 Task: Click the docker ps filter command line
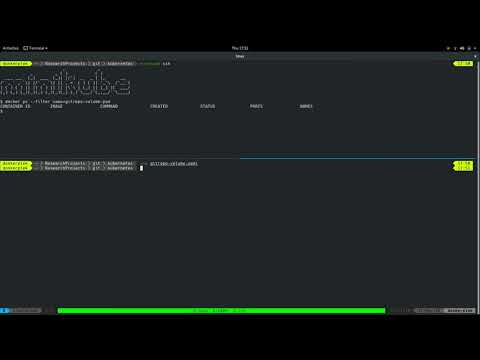55,101
